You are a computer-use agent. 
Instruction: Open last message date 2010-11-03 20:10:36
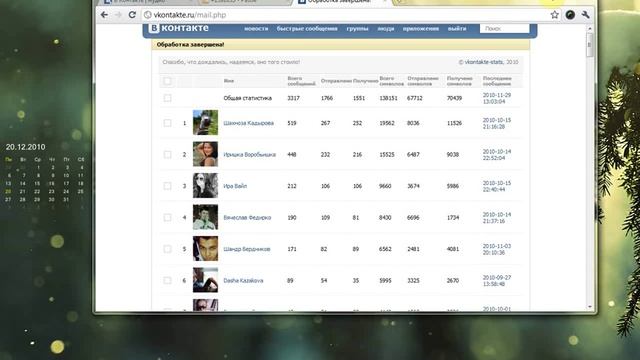(497, 249)
